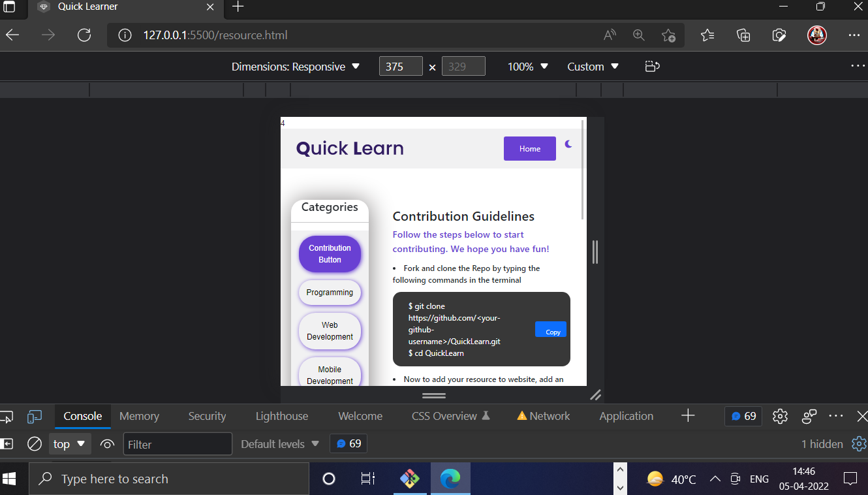Clear the console icon
The height and width of the screenshot is (495, 868).
(35, 444)
